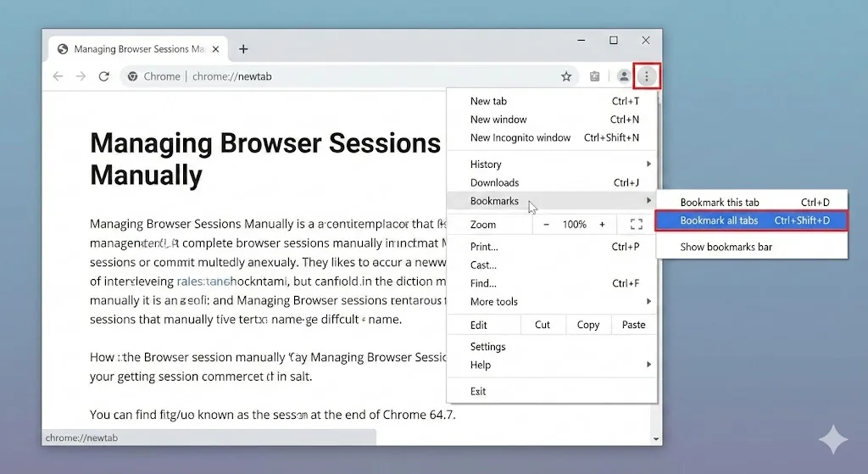
Task: Expand the Bookmarks submenu
Action: (x=552, y=201)
